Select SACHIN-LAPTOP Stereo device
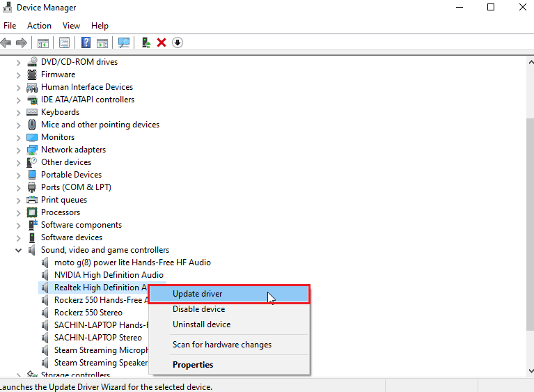This screenshot has height=392, width=534. [98, 338]
